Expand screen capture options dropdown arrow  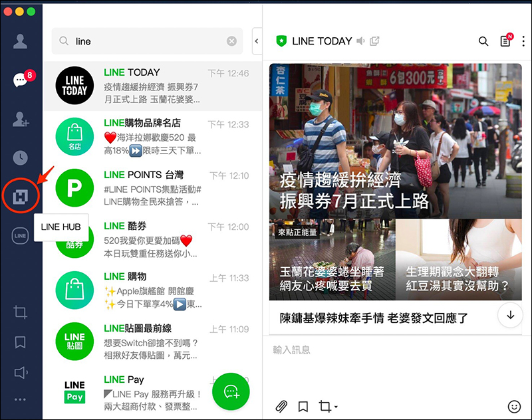point(336,407)
